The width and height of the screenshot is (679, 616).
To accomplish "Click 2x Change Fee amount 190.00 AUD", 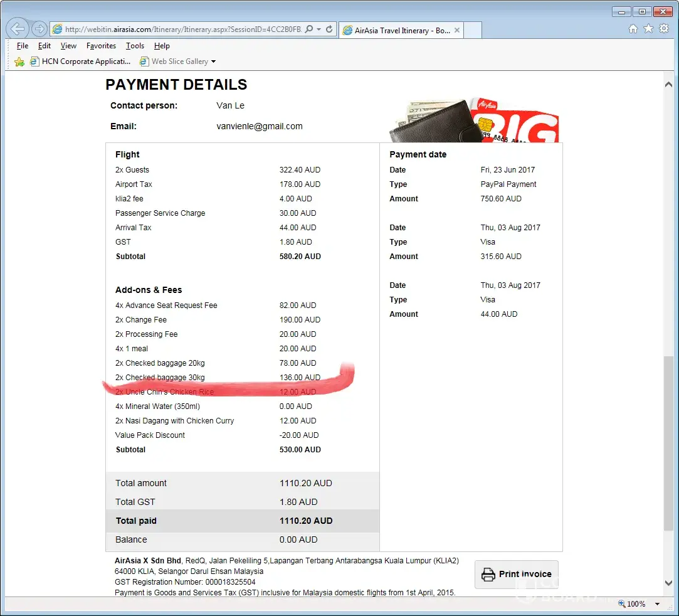I will point(300,320).
